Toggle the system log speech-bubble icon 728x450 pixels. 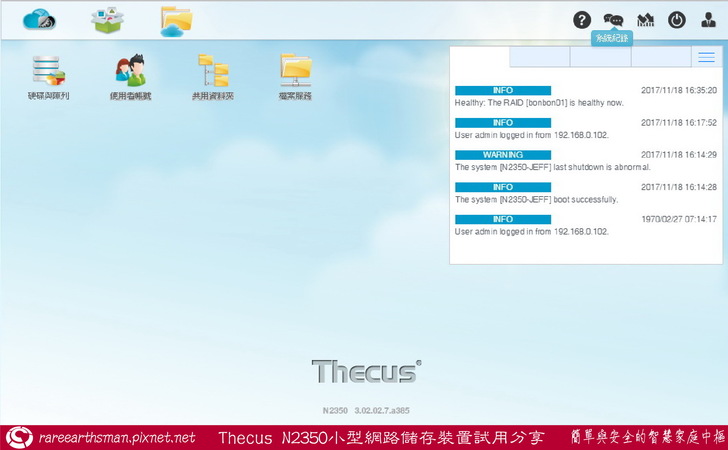tap(613, 20)
